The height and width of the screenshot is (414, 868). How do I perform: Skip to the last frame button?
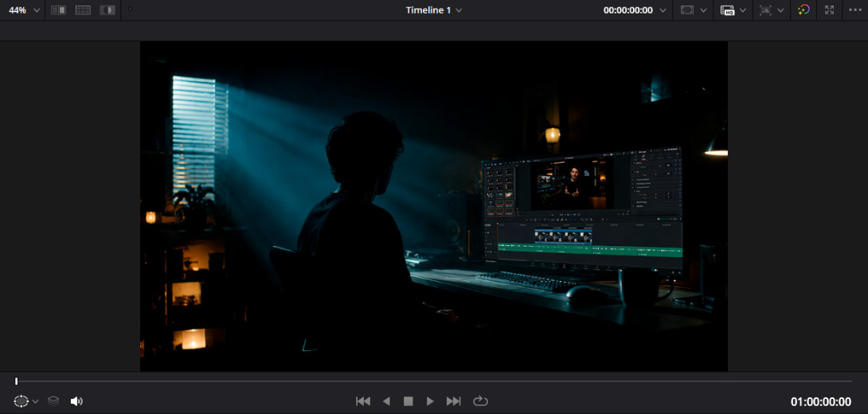(x=453, y=401)
